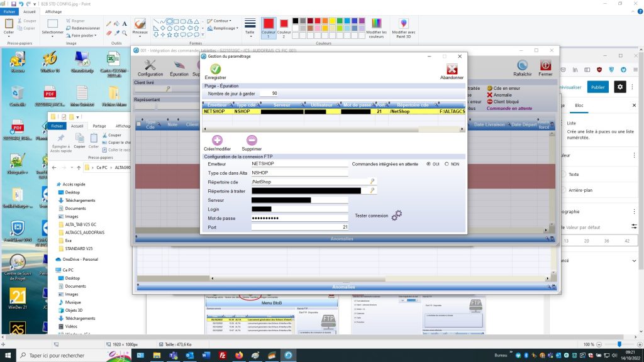This screenshot has height=362, width=644.
Task: Open the Remplissage dropdown in Paint
Action: pos(225,28)
